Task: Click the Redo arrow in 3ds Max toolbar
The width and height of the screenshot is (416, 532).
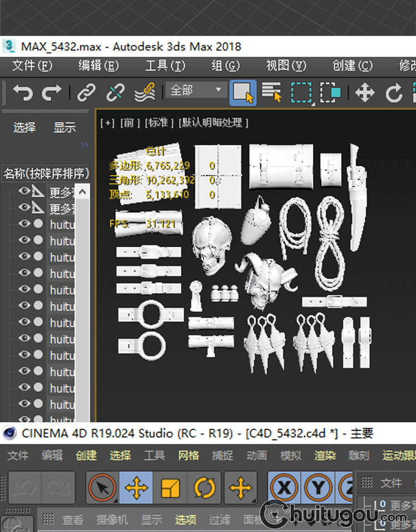Action: (x=51, y=93)
